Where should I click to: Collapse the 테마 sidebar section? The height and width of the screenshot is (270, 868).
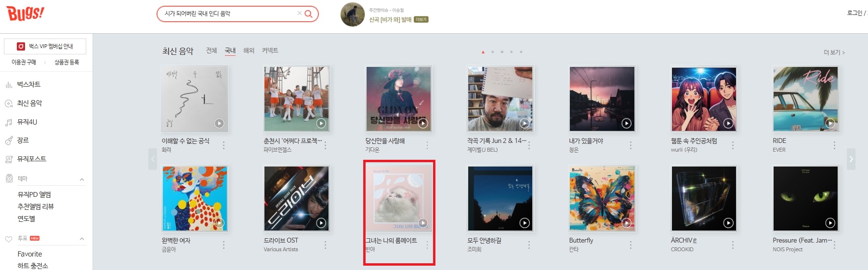pyautogui.click(x=82, y=180)
